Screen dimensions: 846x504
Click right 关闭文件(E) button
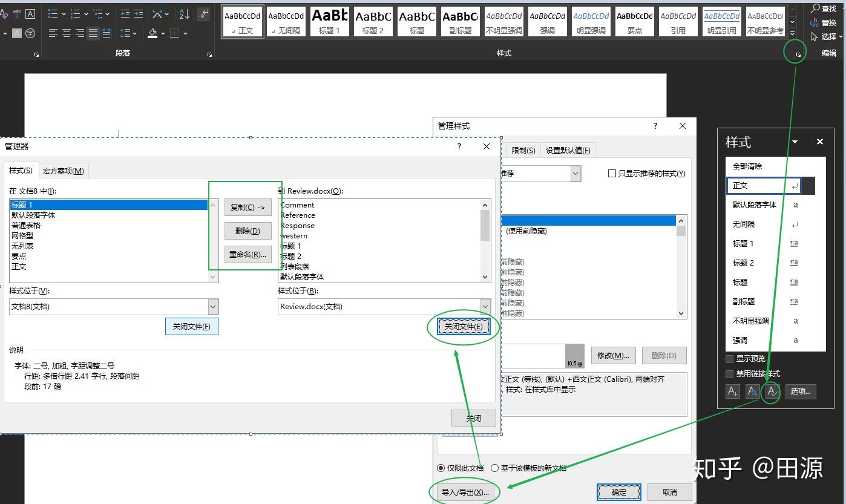click(464, 327)
